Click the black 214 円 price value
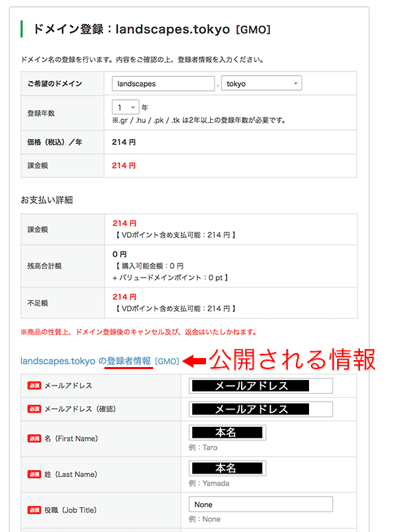The width and height of the screenshot is (412, 532). (x=124, y=142)
